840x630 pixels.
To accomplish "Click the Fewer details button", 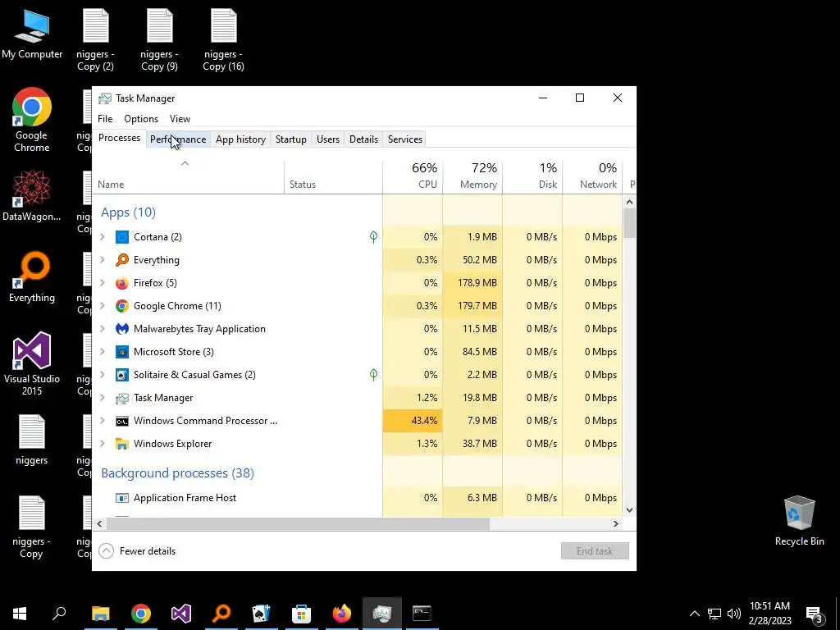I will [138, 551].
